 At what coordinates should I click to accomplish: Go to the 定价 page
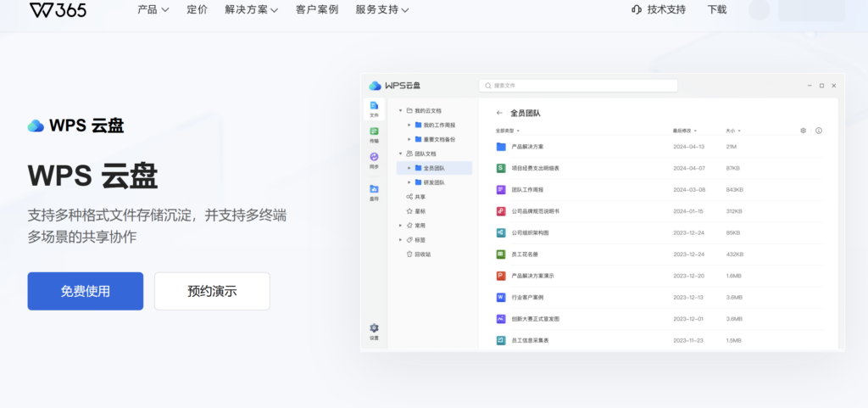[197, 9]
